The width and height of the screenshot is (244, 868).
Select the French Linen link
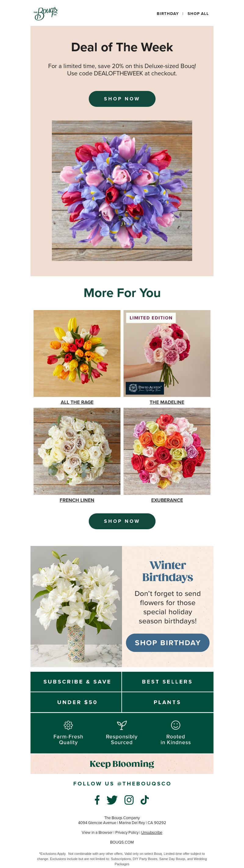77,500
